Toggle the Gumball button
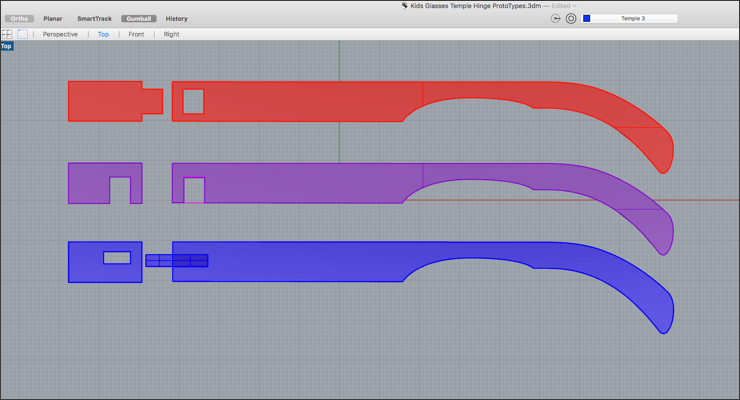This screenshot has width=740, height=400. [139, 19]
